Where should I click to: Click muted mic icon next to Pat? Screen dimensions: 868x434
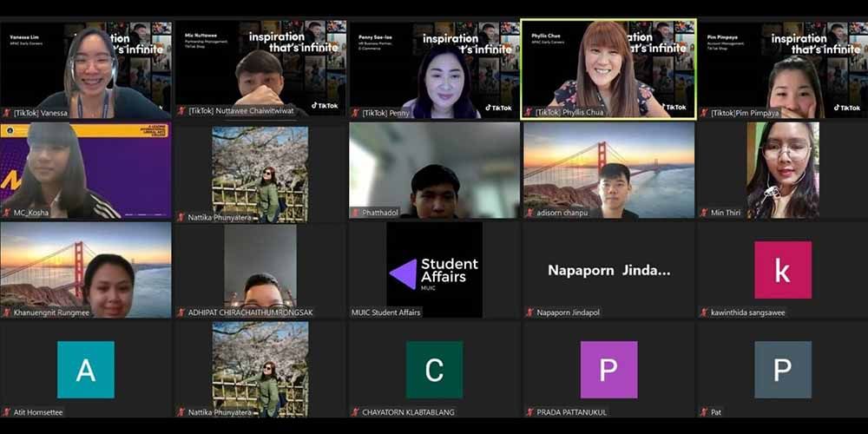pos(703,412)
